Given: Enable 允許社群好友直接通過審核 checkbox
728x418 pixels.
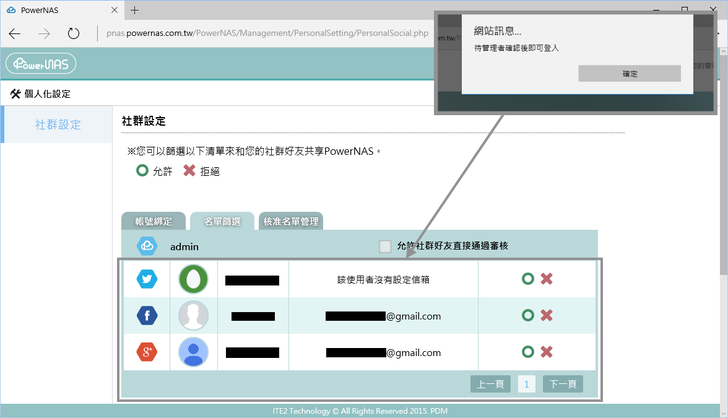Looking at the screenshot, I should [x=385, y=246].
